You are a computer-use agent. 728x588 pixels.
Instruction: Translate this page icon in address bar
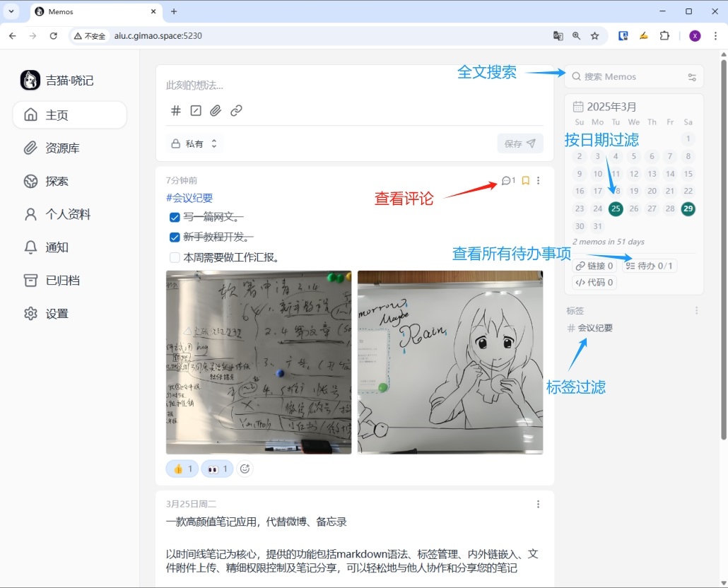point(558,36)
